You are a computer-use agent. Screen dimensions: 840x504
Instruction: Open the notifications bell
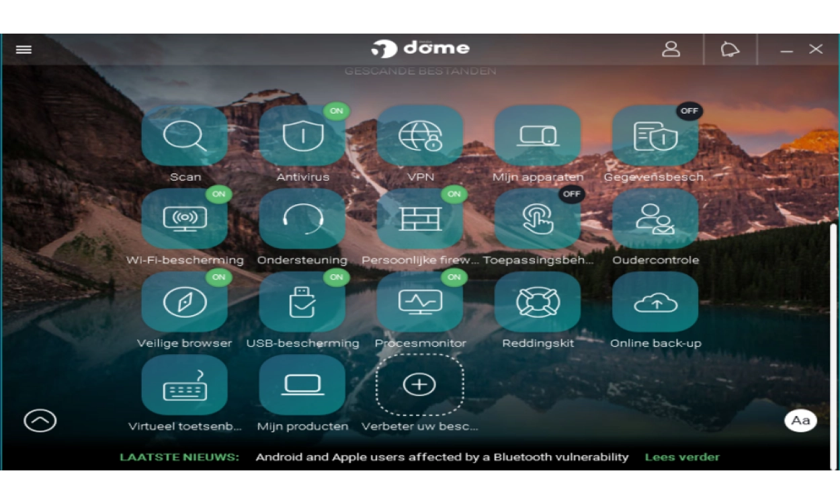tap(730, 50)
